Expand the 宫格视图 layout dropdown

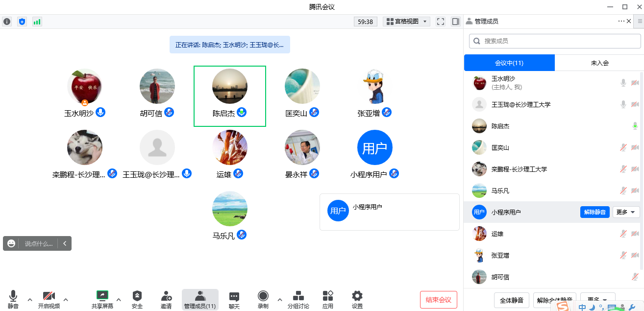(x=406, y=22)
